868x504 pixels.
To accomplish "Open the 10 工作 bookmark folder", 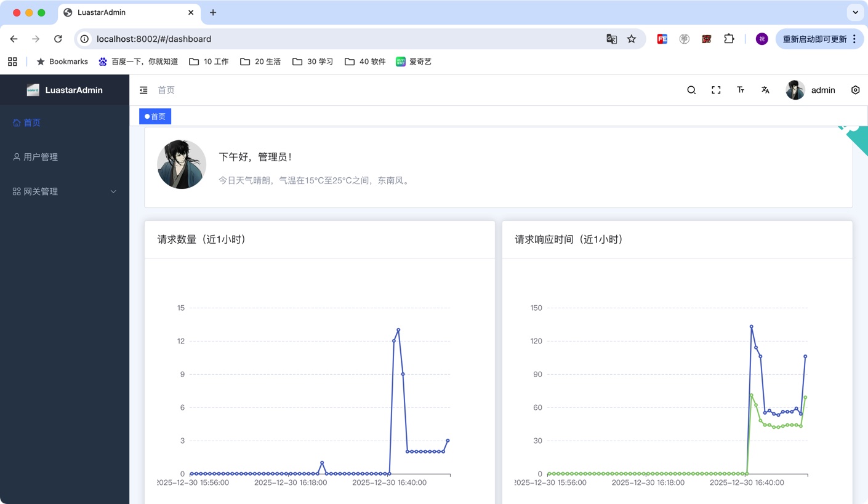I will (209, 62).
